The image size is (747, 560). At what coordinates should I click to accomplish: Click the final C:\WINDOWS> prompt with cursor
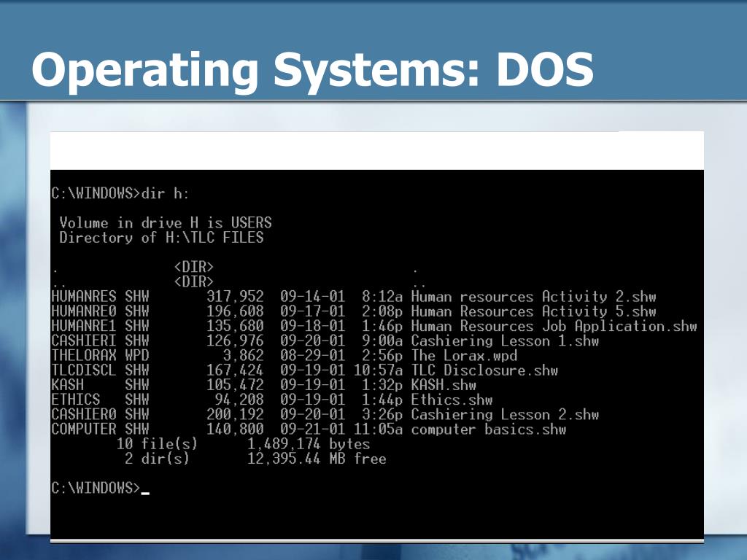tap(101, 488)
